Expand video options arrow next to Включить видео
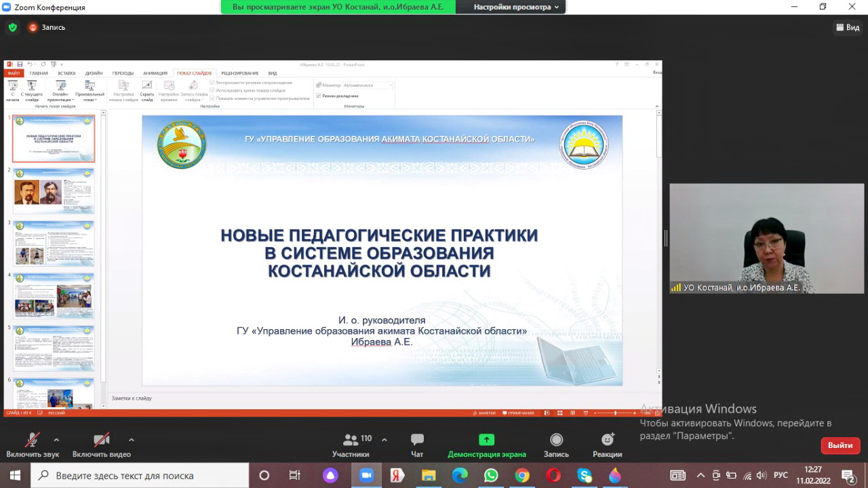868x488 pixels. pyautogui.click(x=132, y=440)
